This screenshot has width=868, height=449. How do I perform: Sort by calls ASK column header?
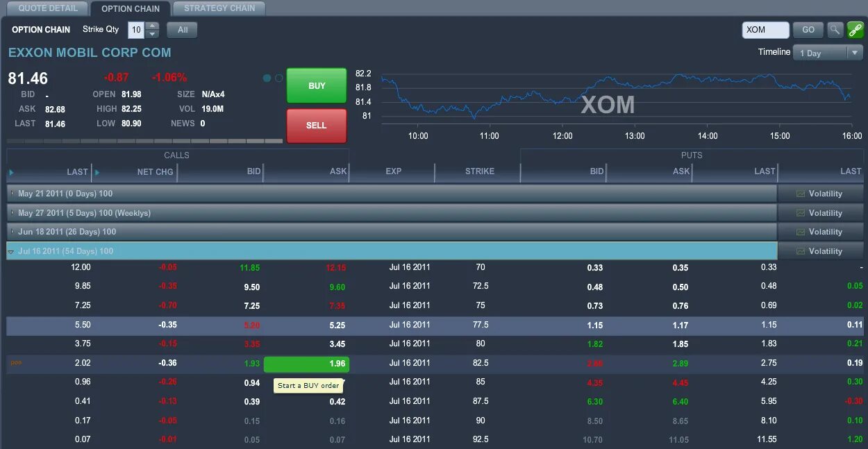[338, 171]
